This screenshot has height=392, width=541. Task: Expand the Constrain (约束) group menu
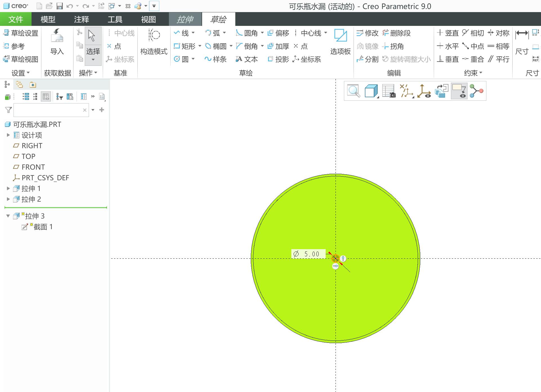473,73
